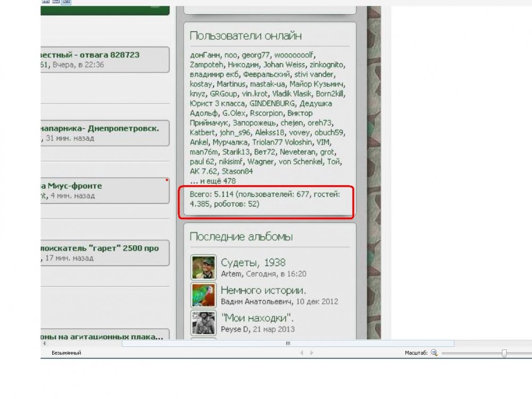
Task: Open user stivi vander's profile
Action: [313, 74]
